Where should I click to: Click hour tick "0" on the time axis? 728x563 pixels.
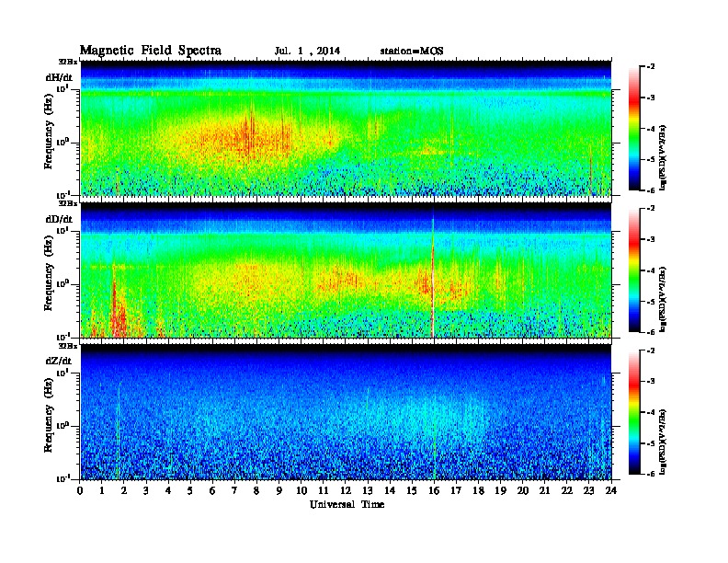point(80,491)
